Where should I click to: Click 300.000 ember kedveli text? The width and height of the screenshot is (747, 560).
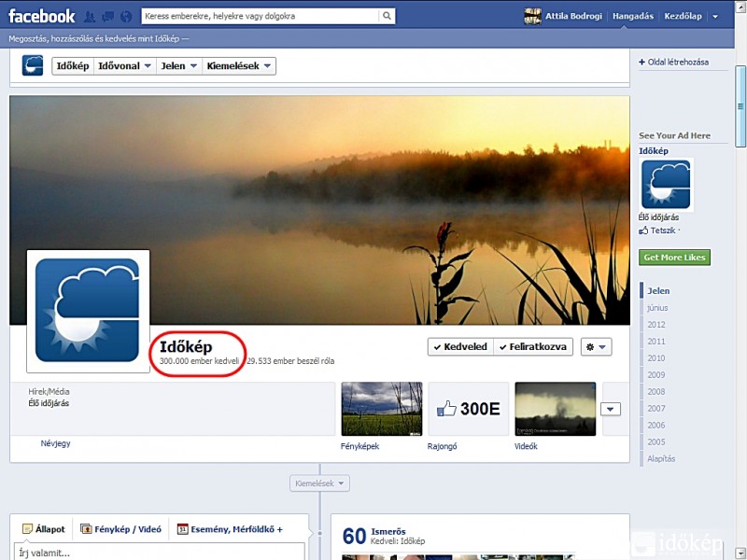coord(199,361)
